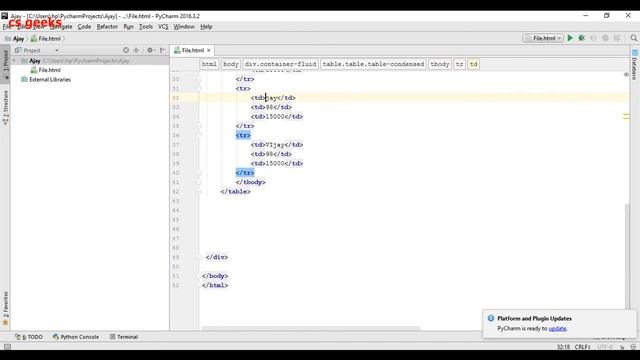Screen dimensions: 640x360
Task: Click the UTF-8 encoding status entry
Action: 605,347
